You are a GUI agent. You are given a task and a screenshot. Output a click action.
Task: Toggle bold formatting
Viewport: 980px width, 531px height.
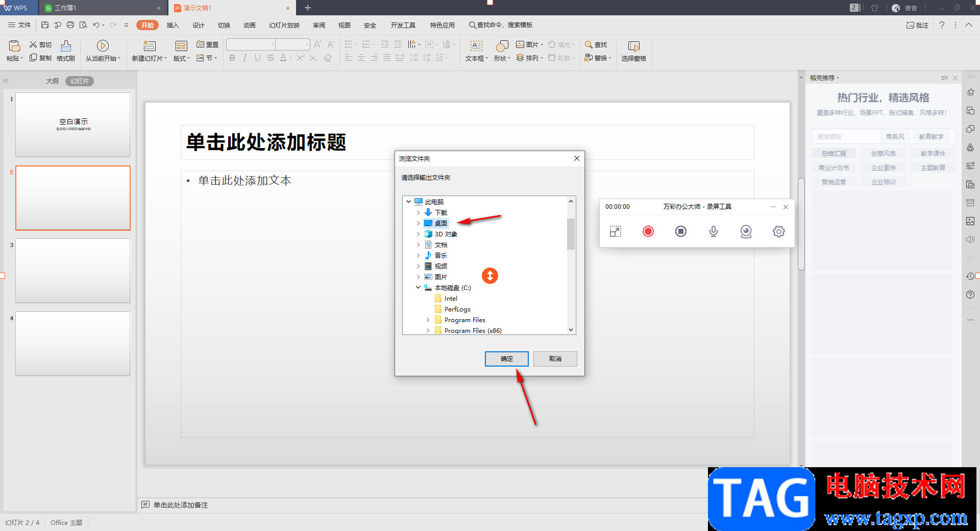pos(232,58)
